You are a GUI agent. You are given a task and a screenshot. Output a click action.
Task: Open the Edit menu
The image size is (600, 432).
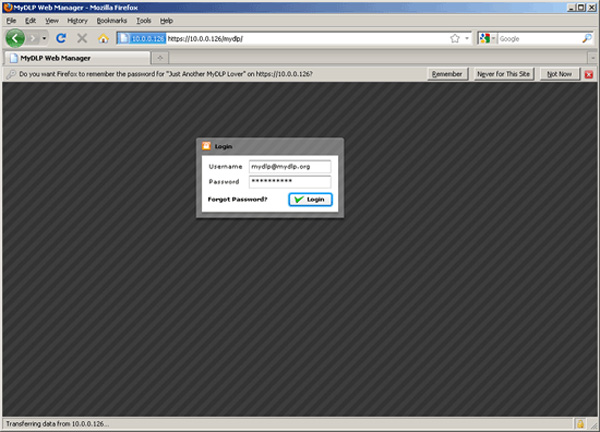point(30,21)
